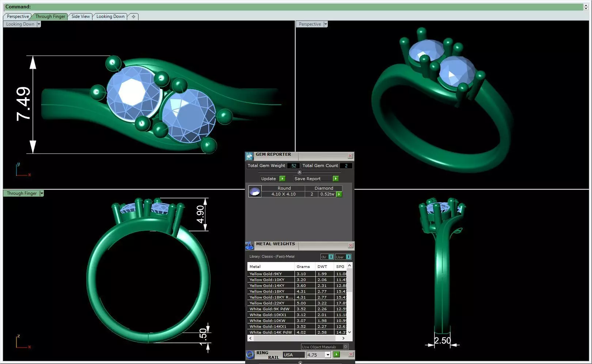The image size is (592, 364).
Task: Toggle the GV library switch
Action: point(327,257)
